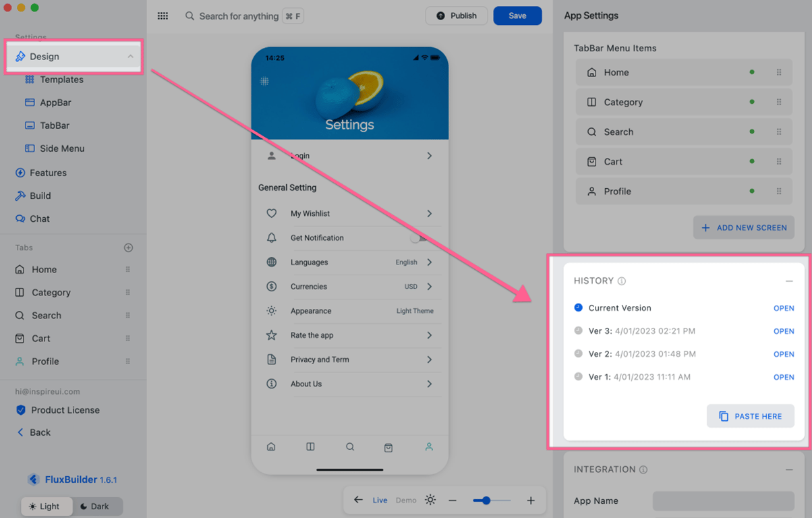This screenshot has width=812, height=518.
Task: Open the apps grid icon in top bar
Action: (163, 16)
